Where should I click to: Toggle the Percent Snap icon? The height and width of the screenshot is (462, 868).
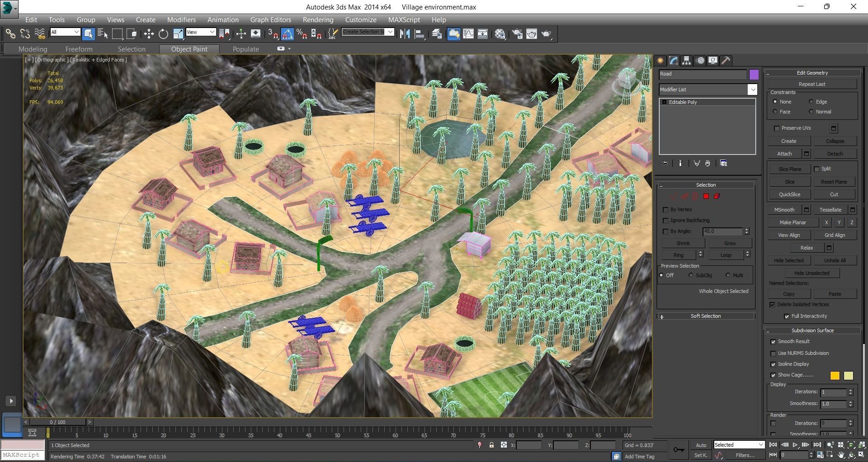click(x=302, y=34)
